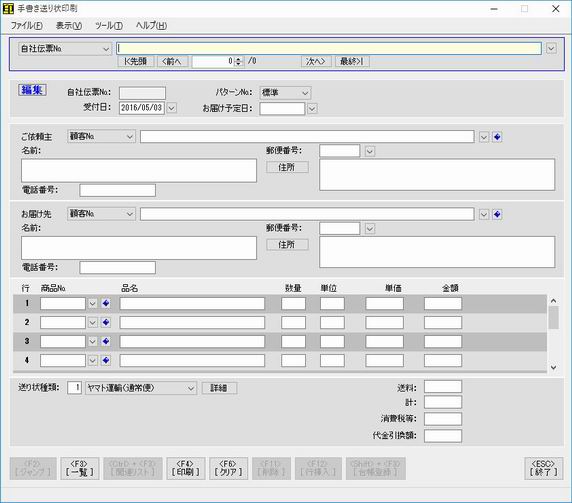Screen dimensions: 572x503
Task: Click blue diamond lookup icon in row 3
Action: click(106, 341)
